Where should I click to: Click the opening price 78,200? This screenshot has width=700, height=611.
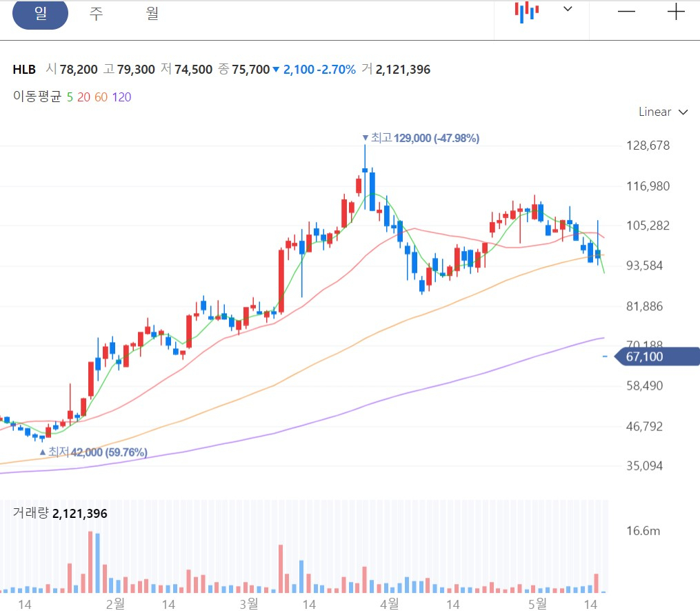pos(79,70)
